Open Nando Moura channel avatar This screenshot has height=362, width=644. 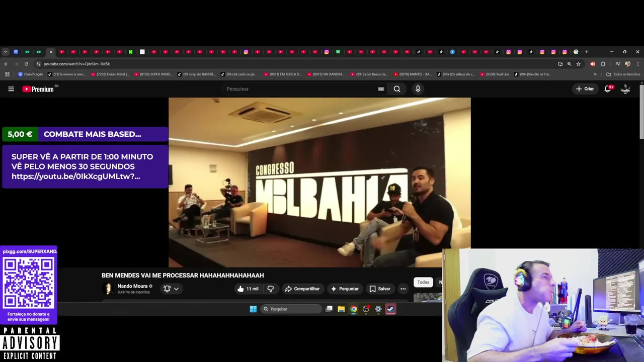pos(108,289)
